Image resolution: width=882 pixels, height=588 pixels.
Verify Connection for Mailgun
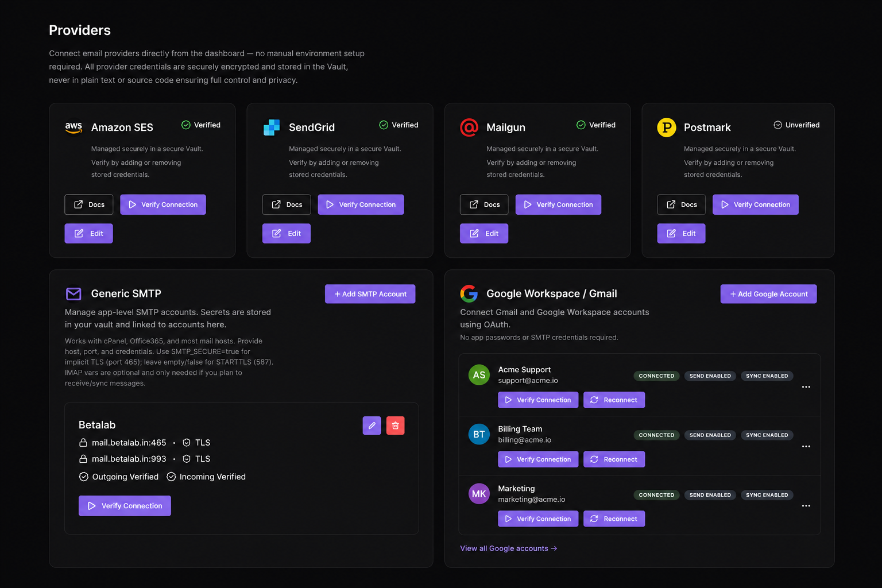click(x=559, y=204)
